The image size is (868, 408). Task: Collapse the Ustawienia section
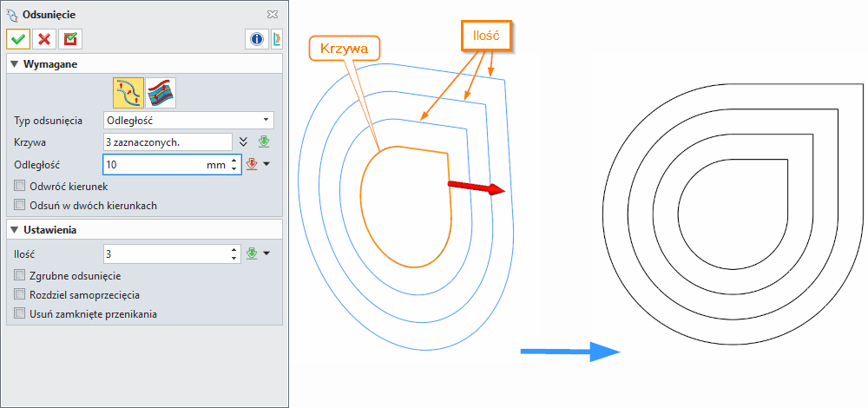tap(15, 230)
